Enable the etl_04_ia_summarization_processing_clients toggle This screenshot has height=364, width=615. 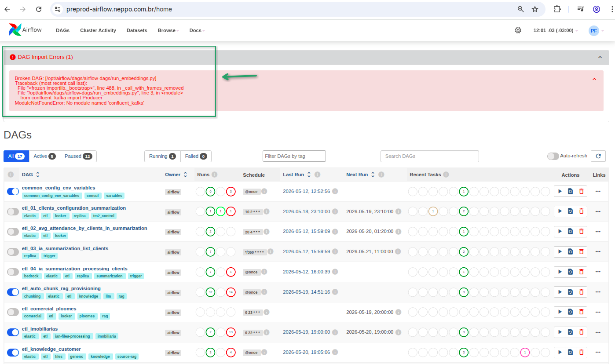pyautogui.click(x=13, y=272)
